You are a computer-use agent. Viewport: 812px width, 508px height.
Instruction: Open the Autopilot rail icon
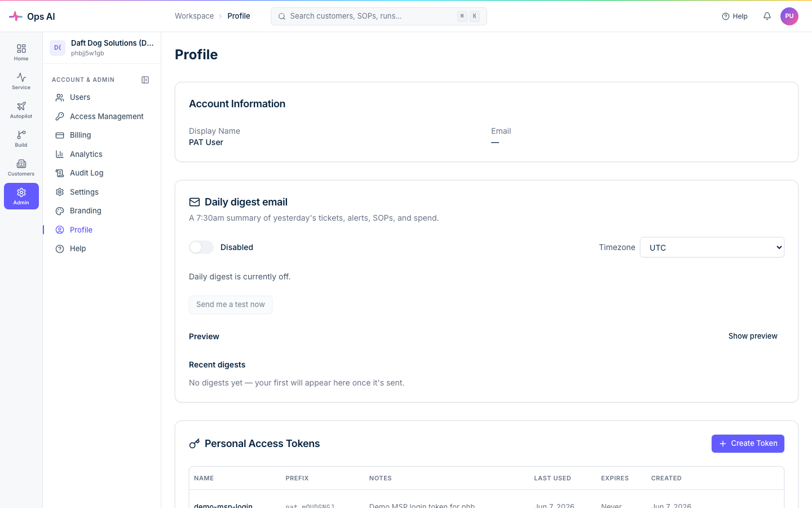[x=21, y=110]
